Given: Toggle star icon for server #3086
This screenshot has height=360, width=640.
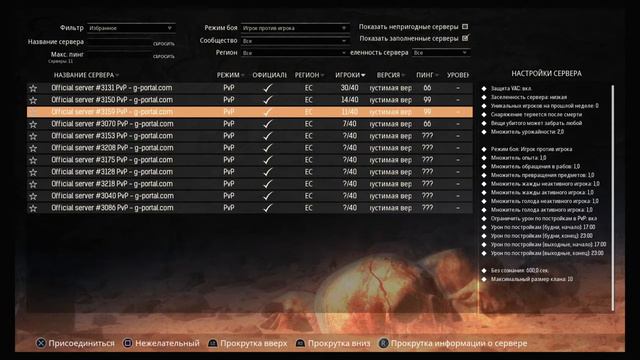Looking at the screenshot, I should pos(33,208).
